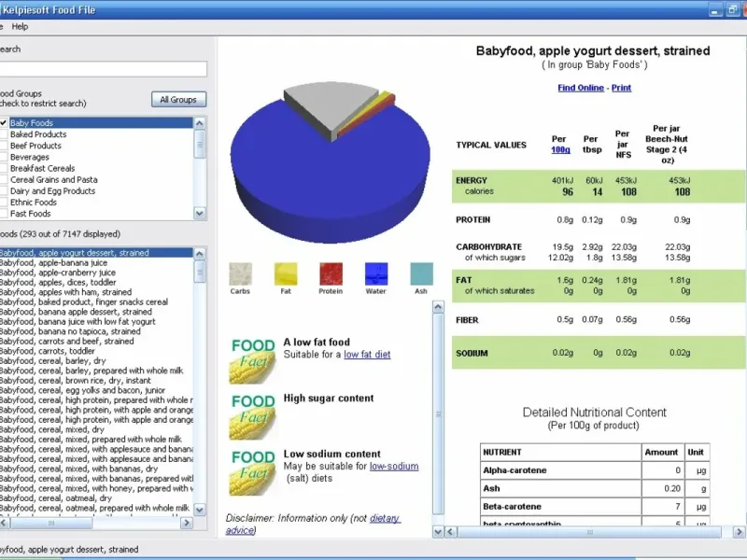747x560 pixels.
Task: Click nutrition panel horizontal scroll right arrow
Action: pos(739,531)
